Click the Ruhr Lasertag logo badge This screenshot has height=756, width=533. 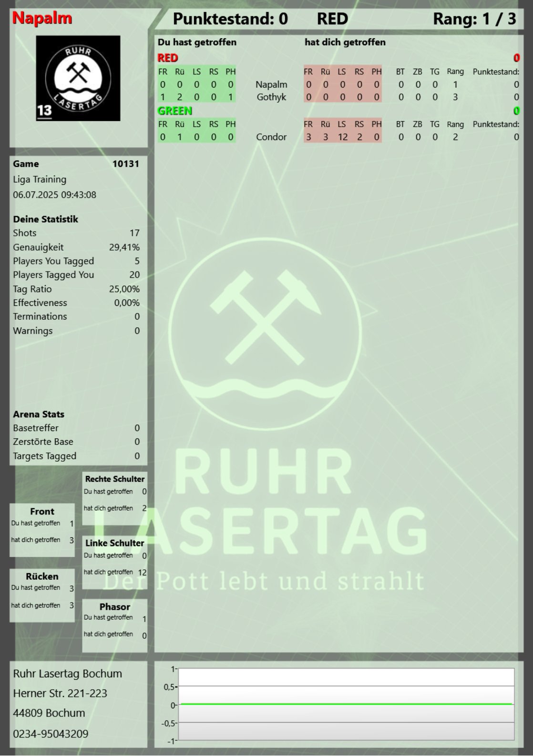pos(78,78)
